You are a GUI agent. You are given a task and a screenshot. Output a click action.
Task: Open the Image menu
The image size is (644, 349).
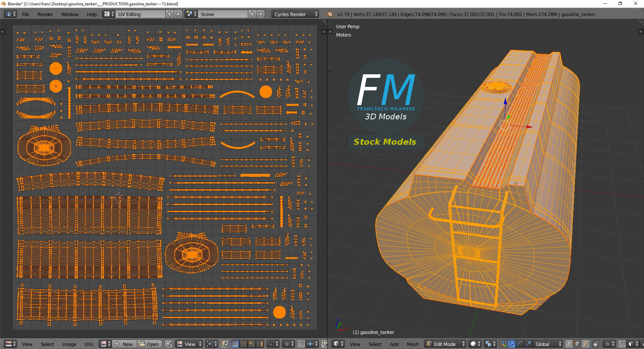69,344
